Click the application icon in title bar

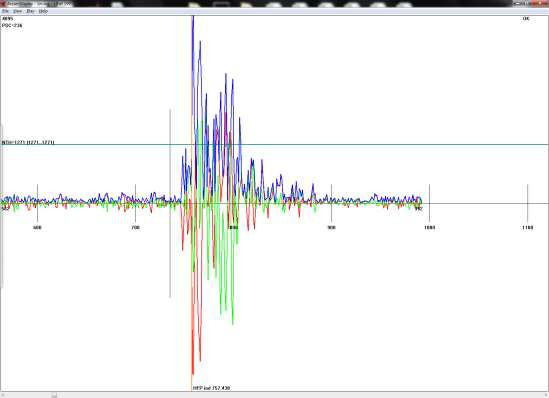click(x=3, y=4)
